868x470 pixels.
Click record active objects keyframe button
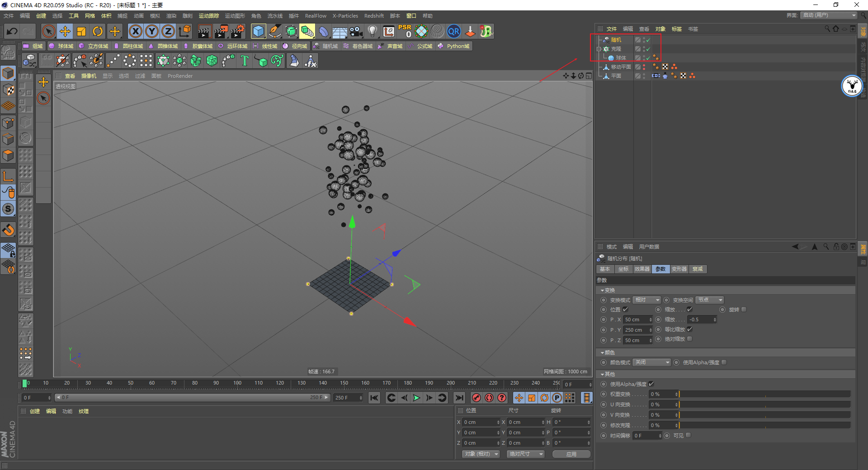(476, 398)
